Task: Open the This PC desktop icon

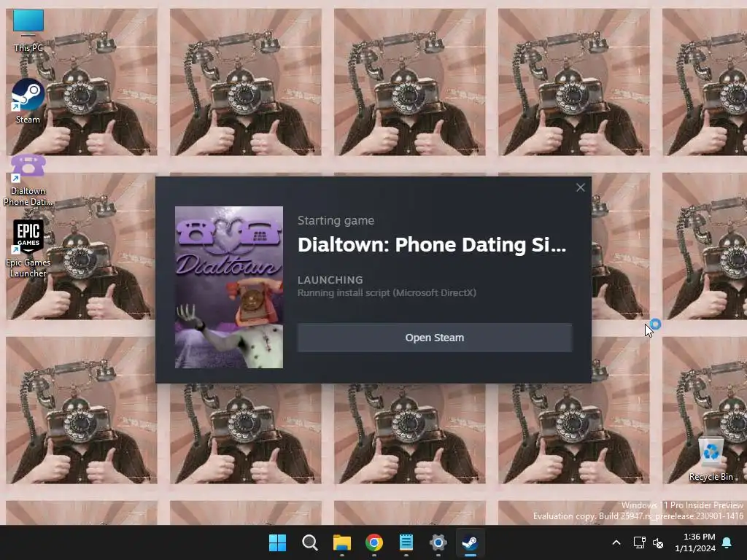Action: point(28,31)
